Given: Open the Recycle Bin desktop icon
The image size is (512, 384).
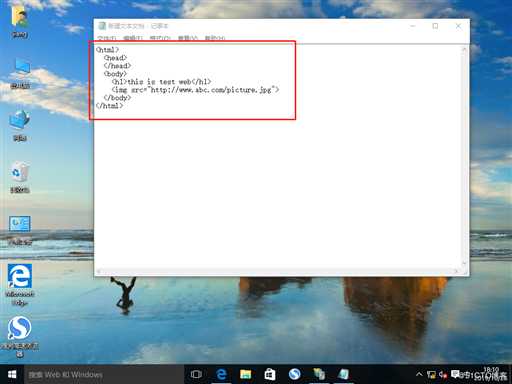Looking at the screenshot, I should [x=20, y=177].
